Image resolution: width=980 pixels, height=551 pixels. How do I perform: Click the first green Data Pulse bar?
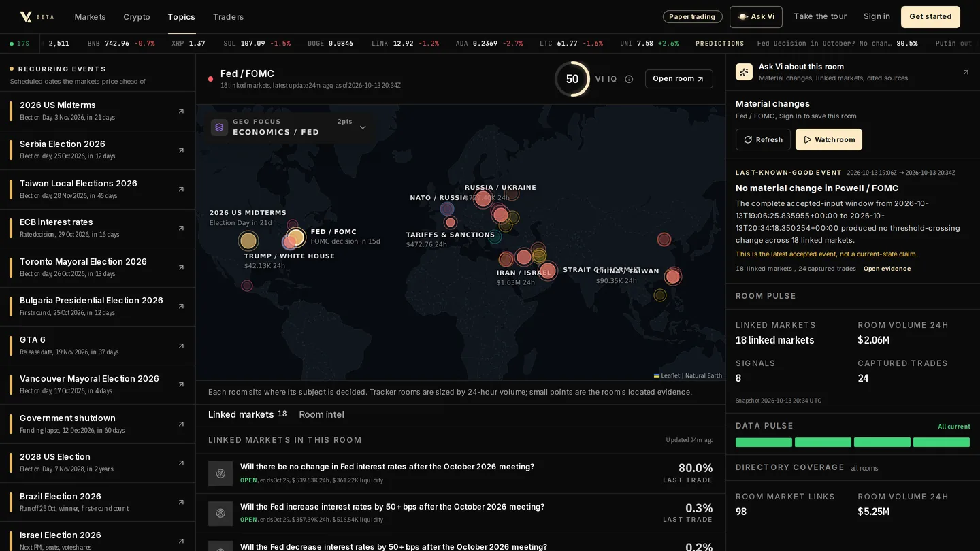pos(764,442)
